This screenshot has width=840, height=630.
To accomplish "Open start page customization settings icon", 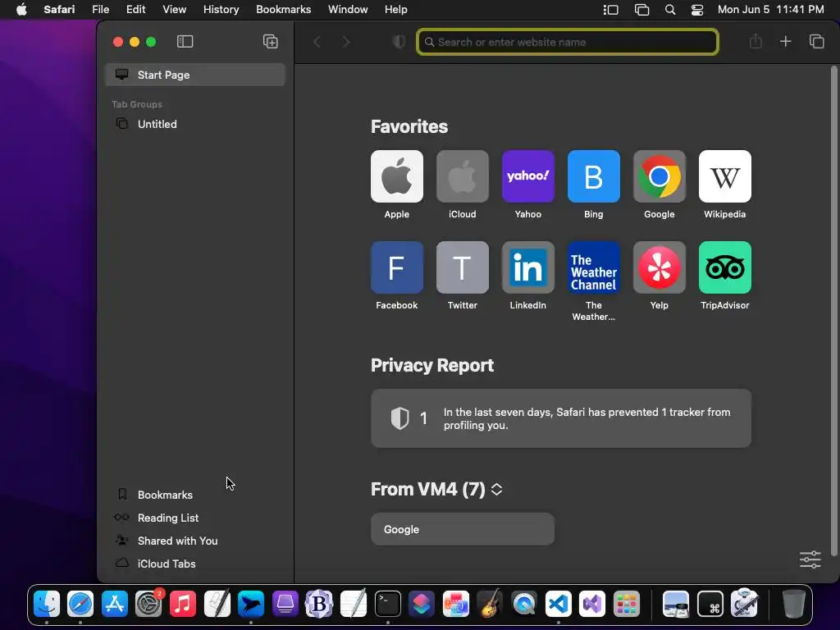I will pyautogui.click(x=810, y=559).
